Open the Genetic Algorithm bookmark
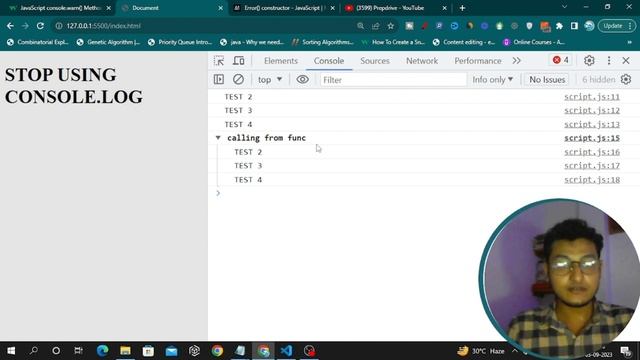Viewport: 640px width, 360px height. pos(108,42)
